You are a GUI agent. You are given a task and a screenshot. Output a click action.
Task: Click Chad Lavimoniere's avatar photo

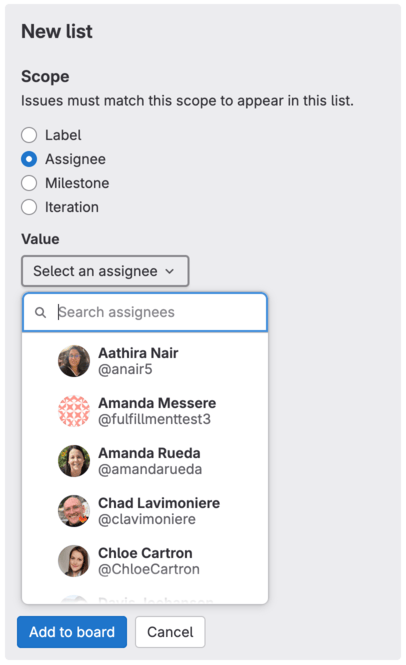(74, 511)
